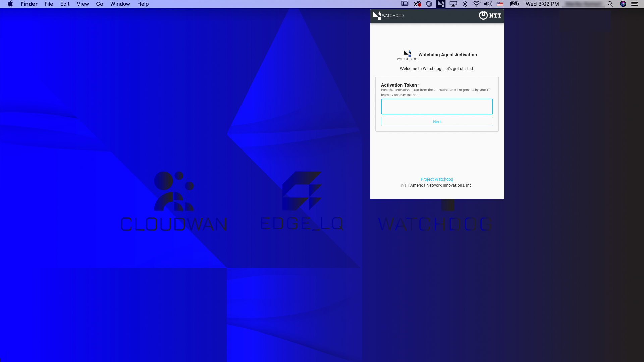The image size is (644, 362).
Task: Open the Help menu
Action: point(143,4)
